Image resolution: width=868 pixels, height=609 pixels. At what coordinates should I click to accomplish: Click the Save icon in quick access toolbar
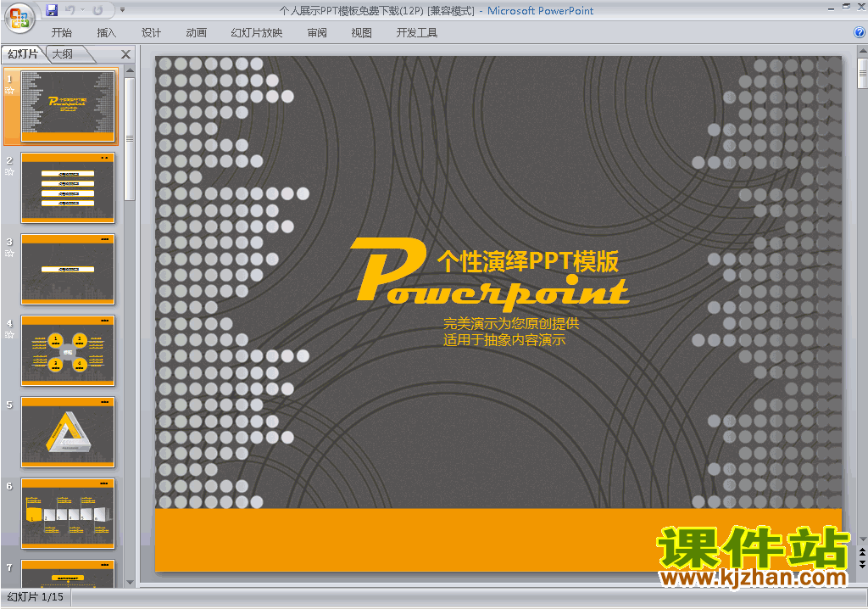[52, 10]
